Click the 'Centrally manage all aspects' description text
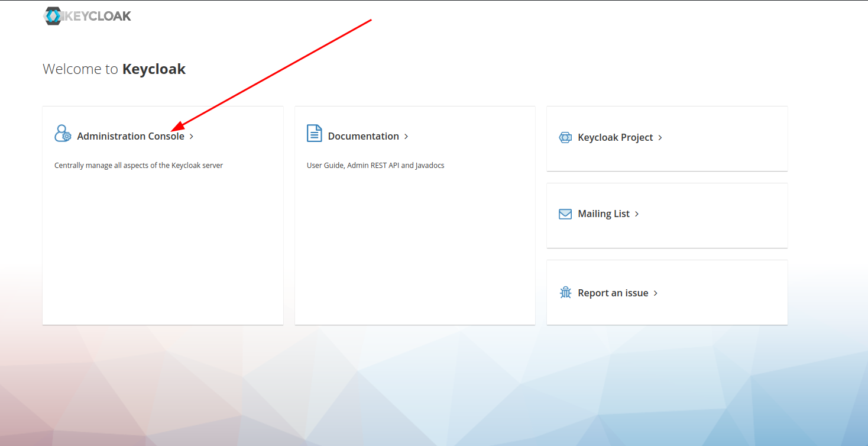 tap(138, 166)
